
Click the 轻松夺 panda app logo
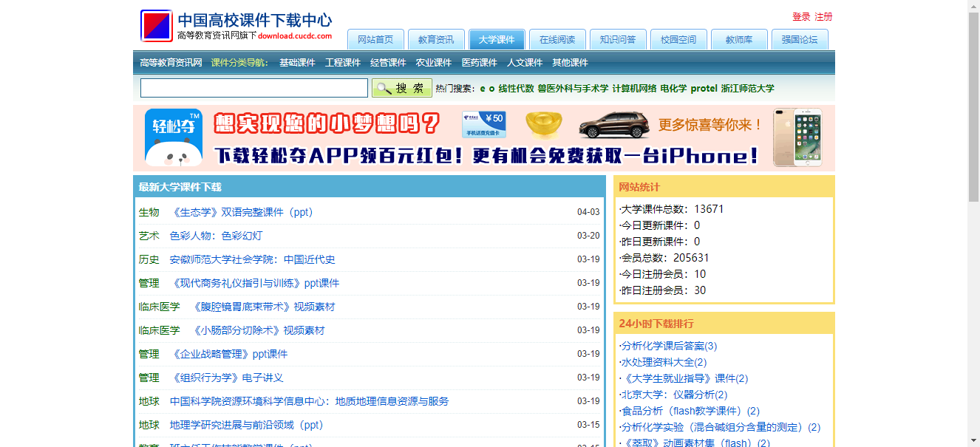pyautogui.click(x=174, y=137)
